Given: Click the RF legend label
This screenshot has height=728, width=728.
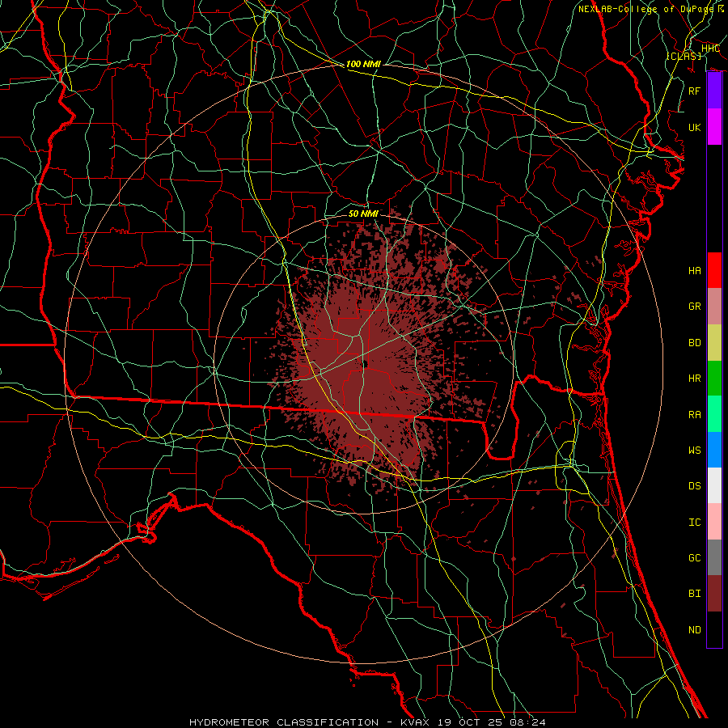Looking at the screenshot, I should pos(695,91).
